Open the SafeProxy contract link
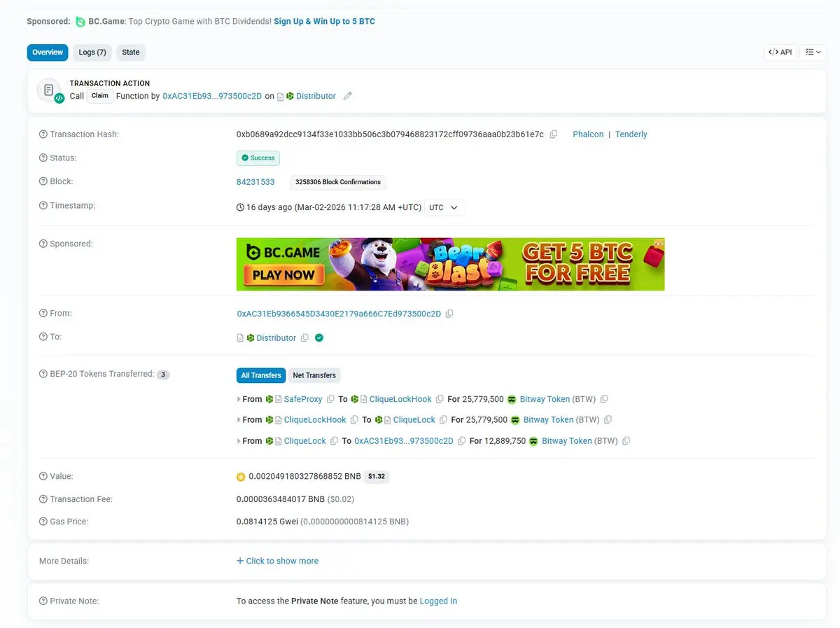Screen dimensions: 840x628 tap(303, 399)
